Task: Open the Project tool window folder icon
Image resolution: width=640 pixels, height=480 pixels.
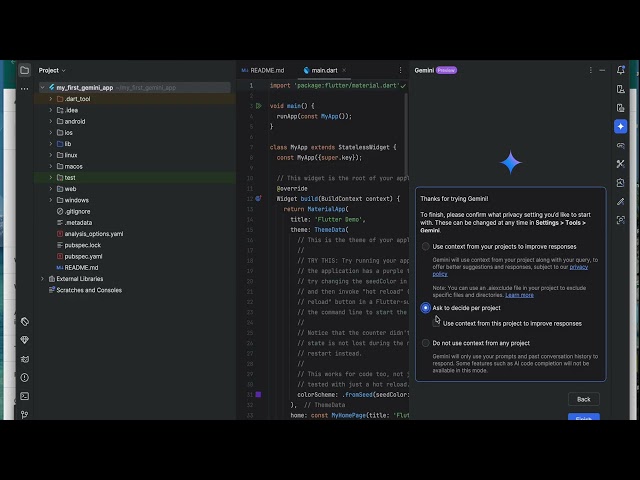Action: coord(24,70)
